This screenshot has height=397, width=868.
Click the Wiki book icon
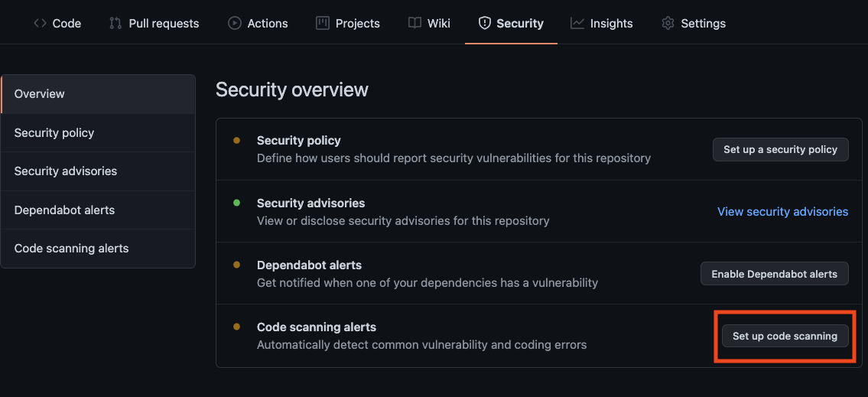[x=414, y=23]
